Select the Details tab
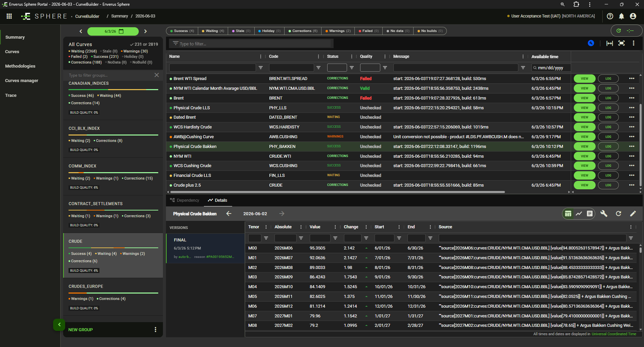 click(x=218, y=200)
